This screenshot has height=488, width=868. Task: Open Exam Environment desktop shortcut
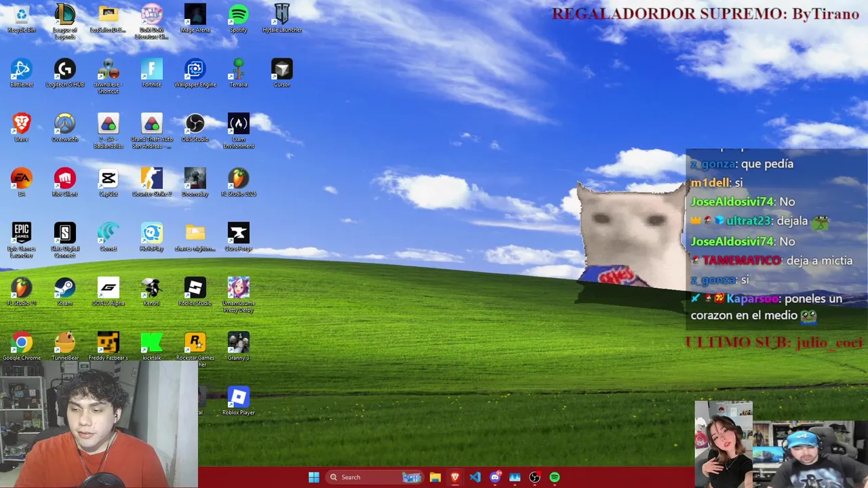click(239, 131)
